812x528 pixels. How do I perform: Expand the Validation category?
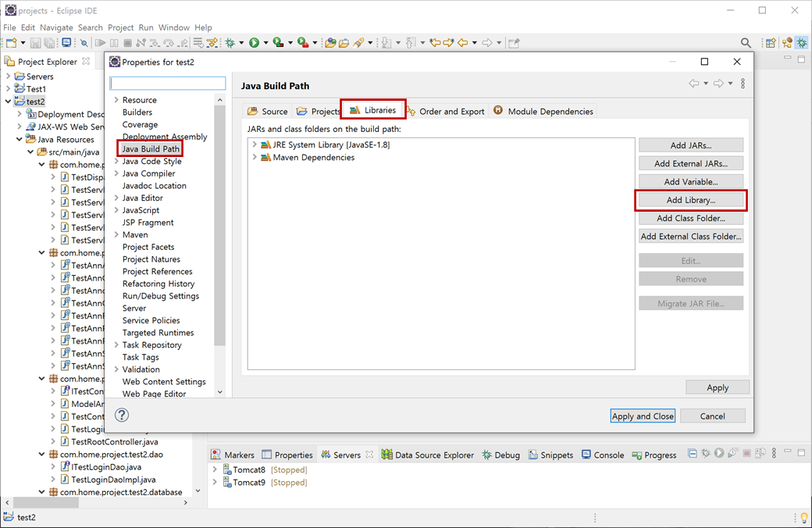[116, 369]
